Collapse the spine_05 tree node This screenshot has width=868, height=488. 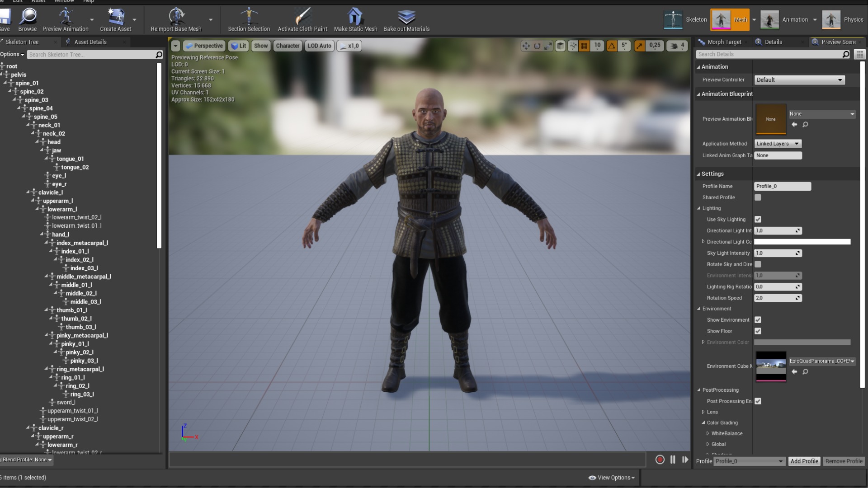(x=24, y=117)
